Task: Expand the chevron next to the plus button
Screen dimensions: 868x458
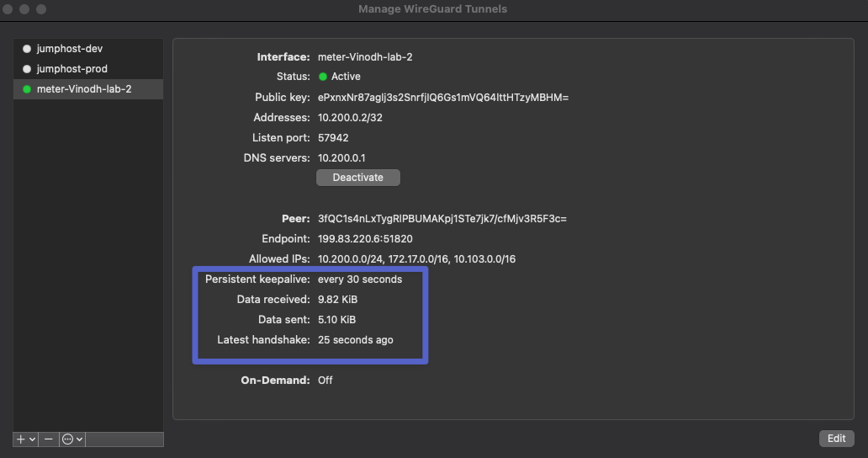Action: tap(33, 439)
